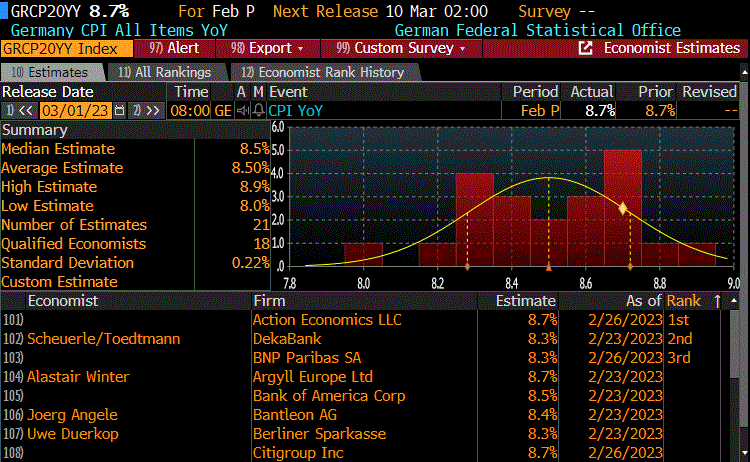Click the Prior 8.7% value
The width and height of the screenshot is (750, 462).
pos(660,111)
